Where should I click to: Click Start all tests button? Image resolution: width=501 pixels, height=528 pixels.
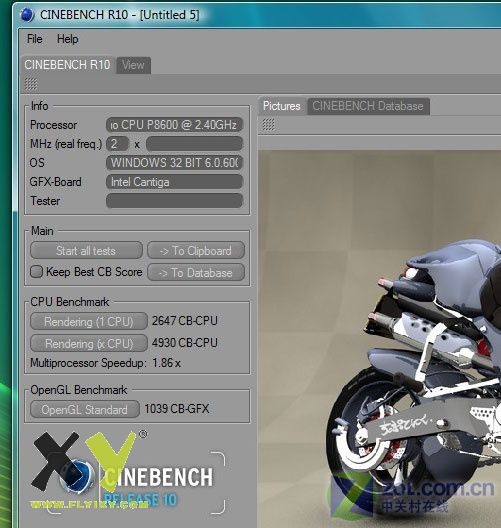coord(86,251)
